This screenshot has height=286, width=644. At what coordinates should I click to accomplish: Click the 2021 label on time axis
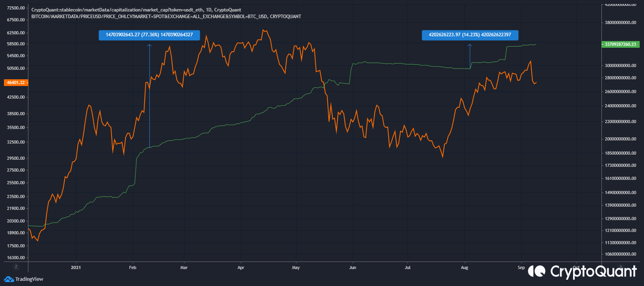[x=76, y=267]
